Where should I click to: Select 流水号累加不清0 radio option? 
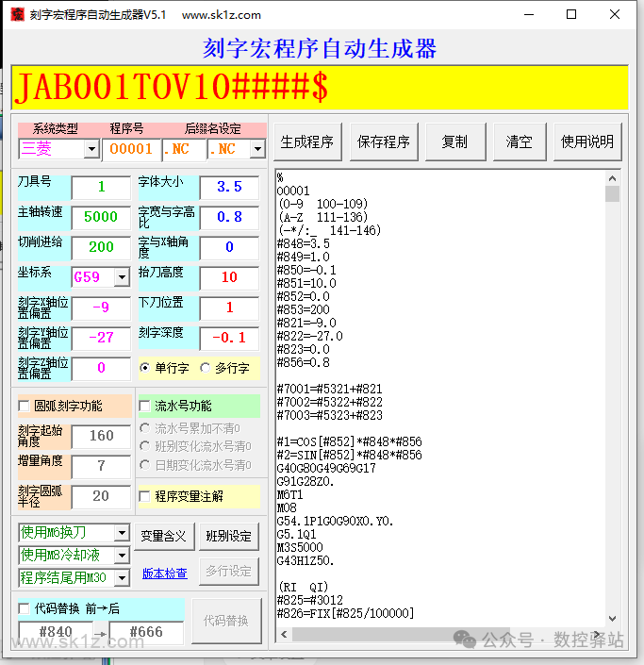point(145,428)
